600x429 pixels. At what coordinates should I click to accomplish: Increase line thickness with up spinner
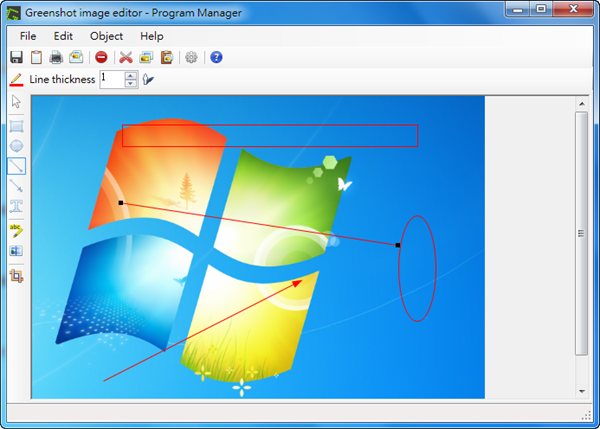click(131, 76)
